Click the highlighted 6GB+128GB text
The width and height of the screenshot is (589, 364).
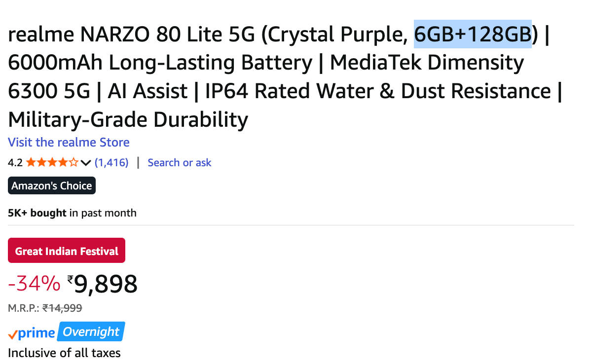click(x=473, y=34)
